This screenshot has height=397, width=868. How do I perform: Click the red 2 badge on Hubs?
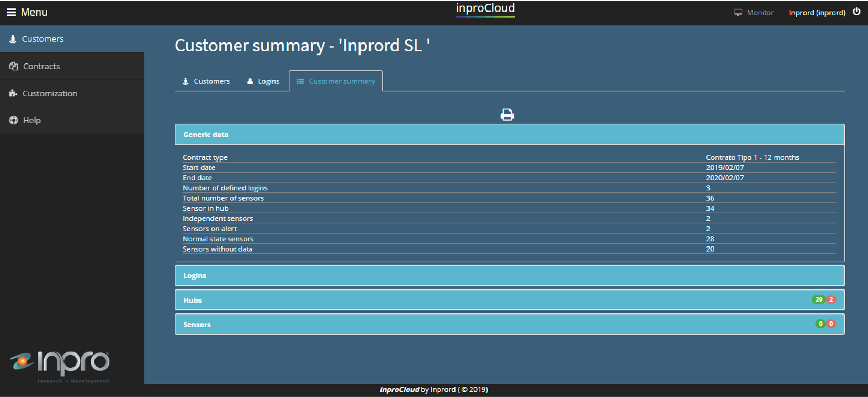831,299
